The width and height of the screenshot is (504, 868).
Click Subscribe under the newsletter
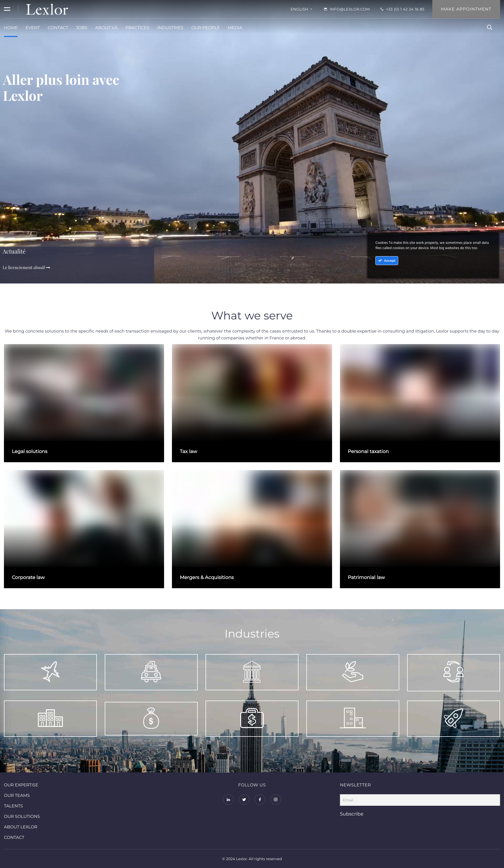(x=351, y=814)
